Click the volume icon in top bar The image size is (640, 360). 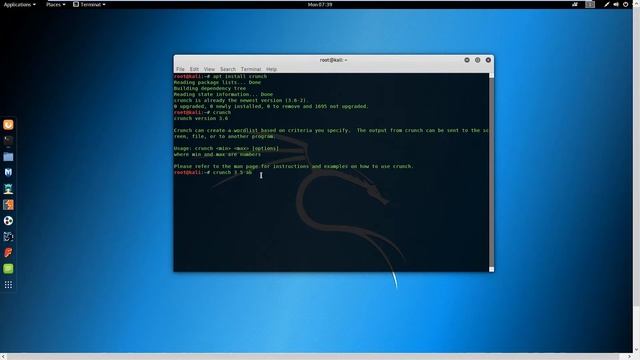pyautogui.click(x=616, y=4)
